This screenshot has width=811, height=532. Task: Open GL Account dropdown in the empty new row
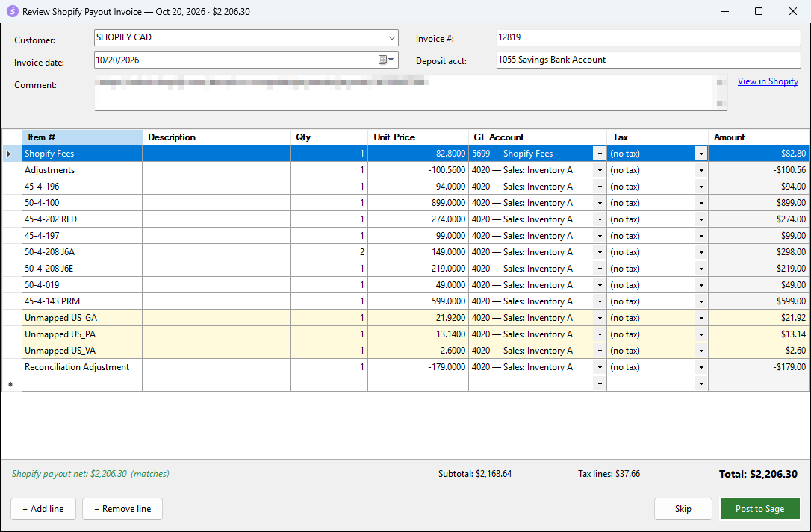point(600,383)
